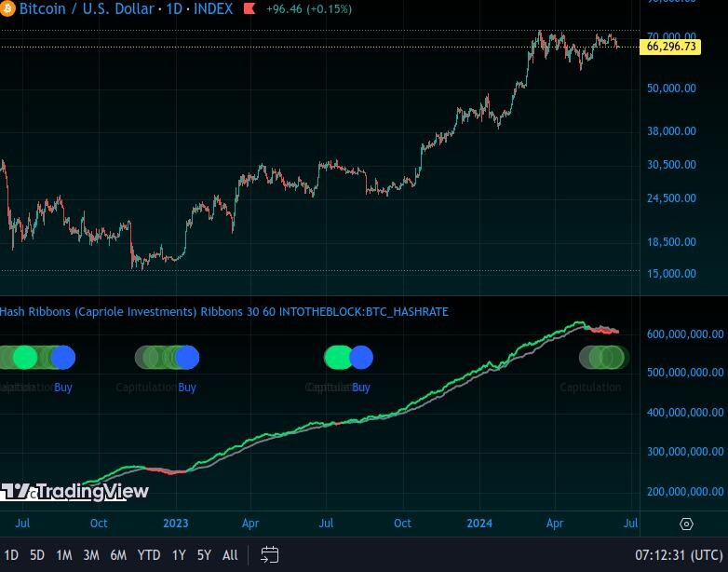Click the +96.46 (+0.15%) change value
Image resolution: width=728 pixels, height=572 pixels.
coord(309,8)
